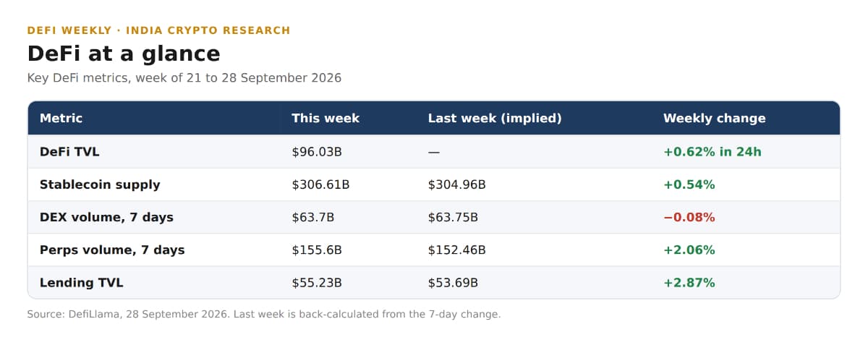Click the DEX volume, 7 days label
This screenshot has height=340, width=868.
coord(106,217)
